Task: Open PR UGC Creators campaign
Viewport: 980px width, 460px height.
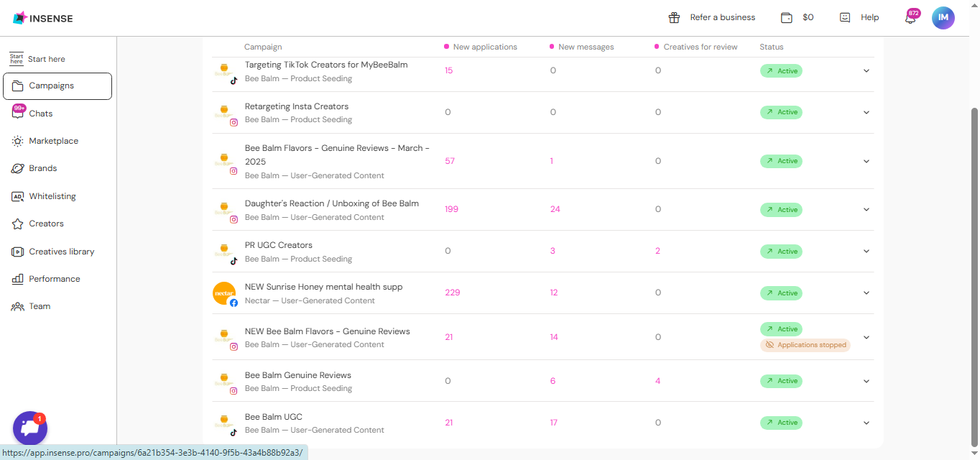Action: point(279,245)
